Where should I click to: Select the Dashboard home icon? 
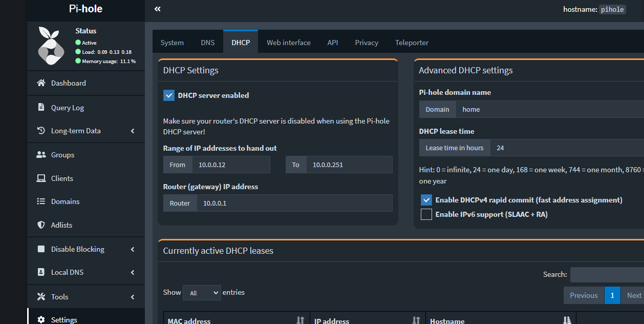42,83
